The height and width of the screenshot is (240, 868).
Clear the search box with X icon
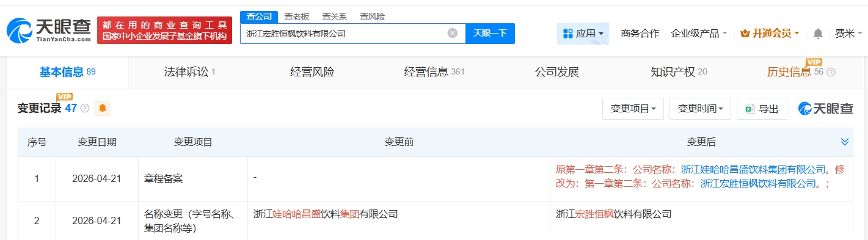453,34
